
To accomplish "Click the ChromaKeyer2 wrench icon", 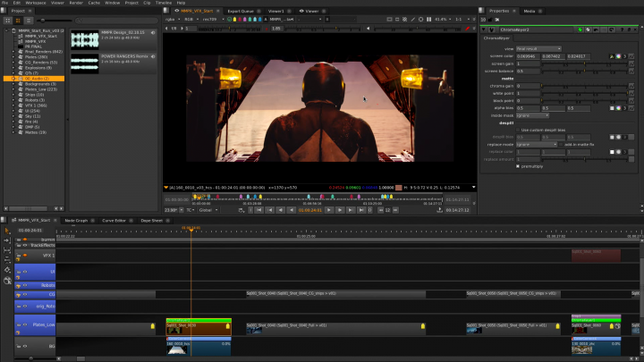I will click(492, 29).
